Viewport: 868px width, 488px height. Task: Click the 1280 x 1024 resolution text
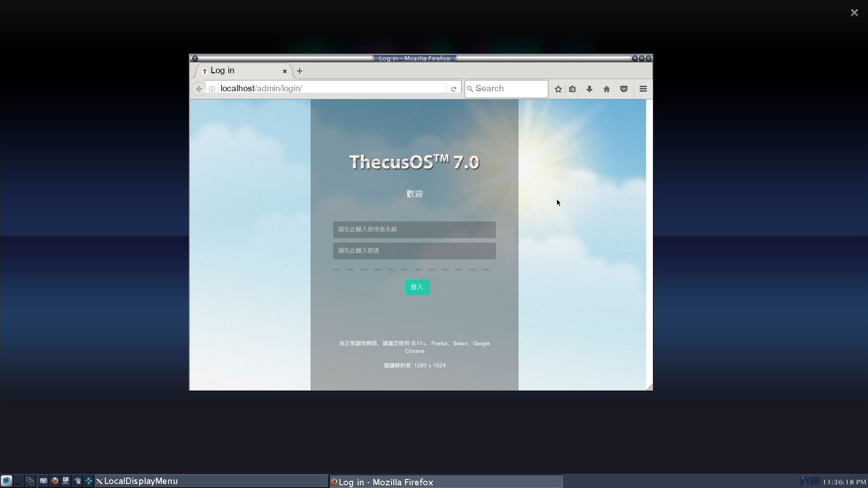(x=429, y=366)
